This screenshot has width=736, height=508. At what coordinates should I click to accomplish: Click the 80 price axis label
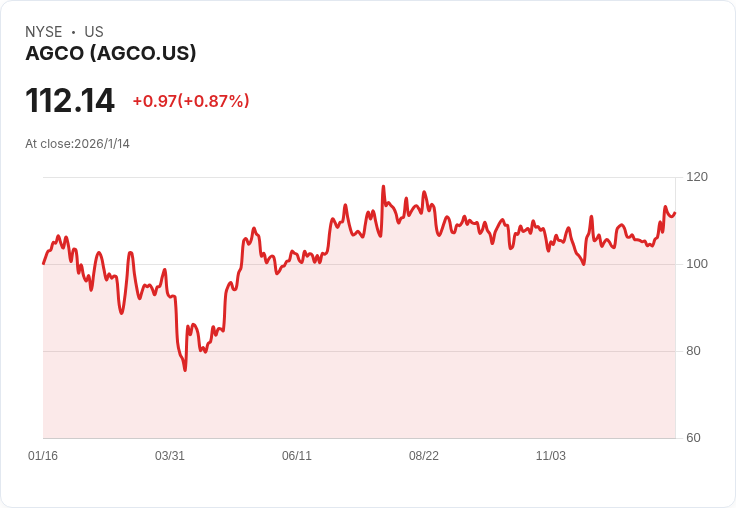coord(693,351)
